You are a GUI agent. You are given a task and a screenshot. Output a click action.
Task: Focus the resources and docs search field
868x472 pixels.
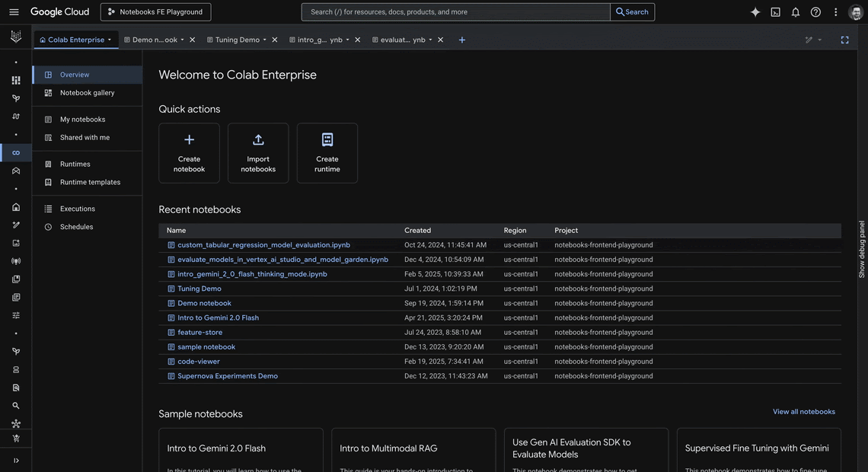coord(455,11)
